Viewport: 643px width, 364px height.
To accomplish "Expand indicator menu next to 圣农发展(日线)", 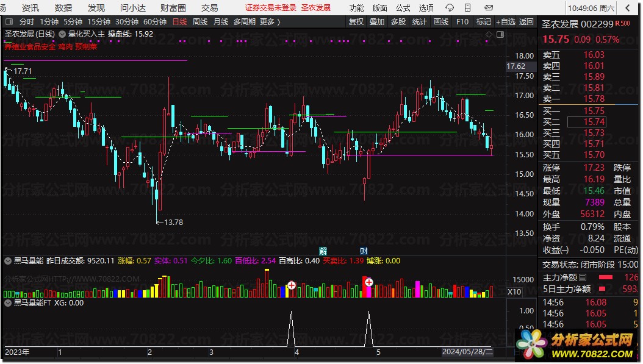I will [62, 34].
